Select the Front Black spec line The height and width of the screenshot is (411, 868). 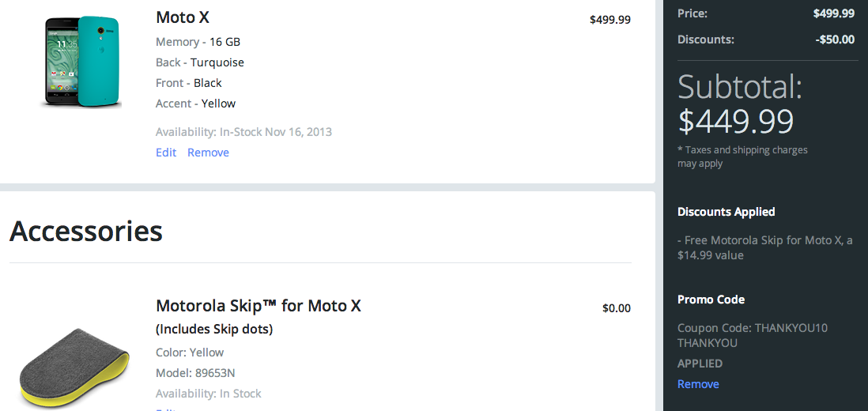click(x=189, y=83)
